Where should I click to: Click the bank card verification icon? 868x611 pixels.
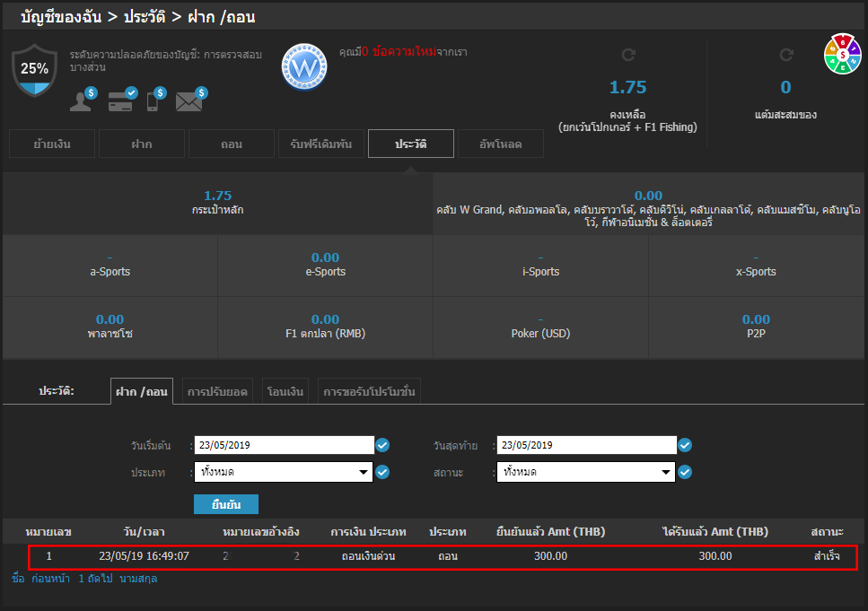tap(122, 100)
